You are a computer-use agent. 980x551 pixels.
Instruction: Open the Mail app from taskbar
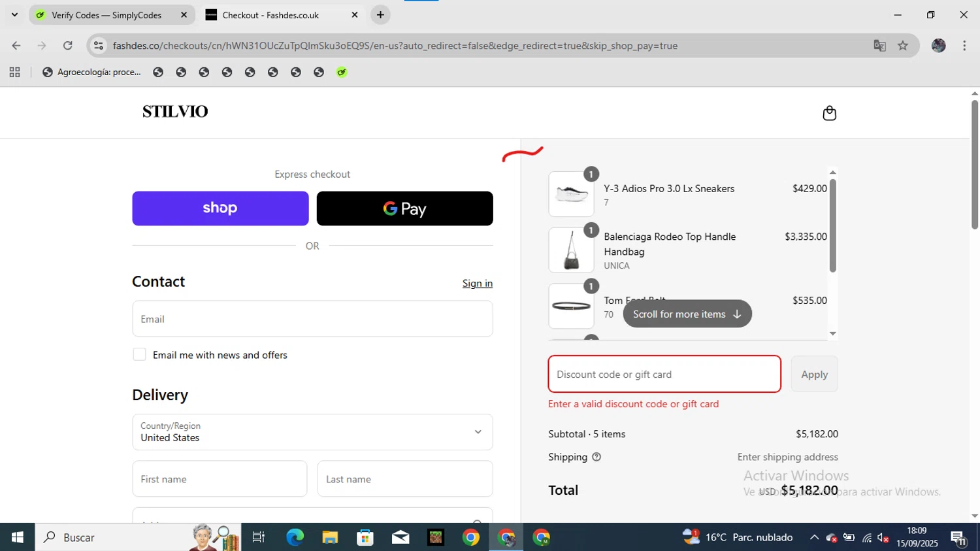[400, 537]
